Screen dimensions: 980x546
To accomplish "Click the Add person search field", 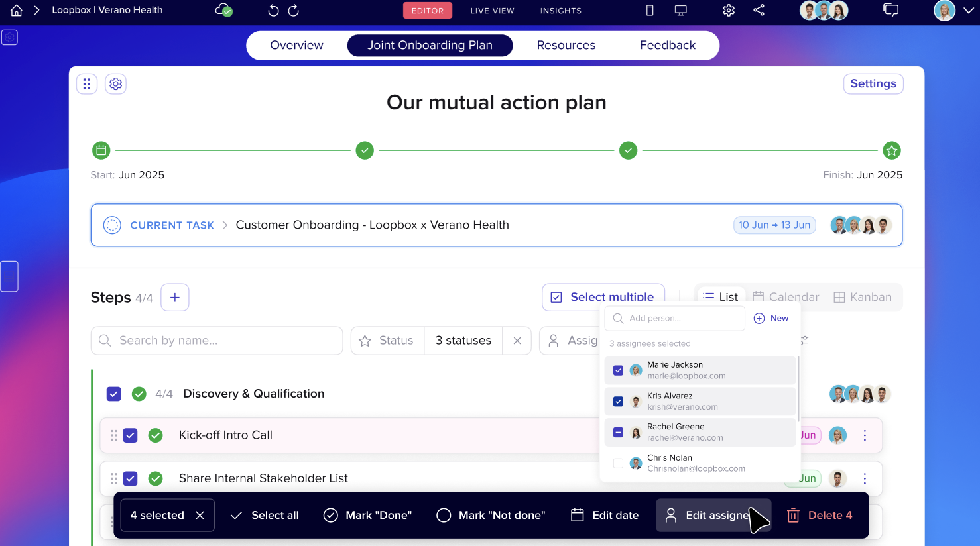I will (x=675, y=318).
